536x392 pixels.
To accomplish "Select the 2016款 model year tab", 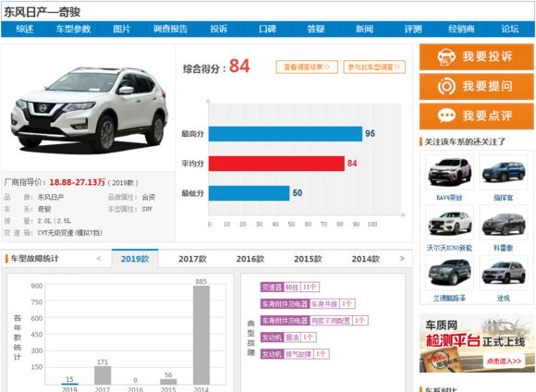I will [250, 259].
